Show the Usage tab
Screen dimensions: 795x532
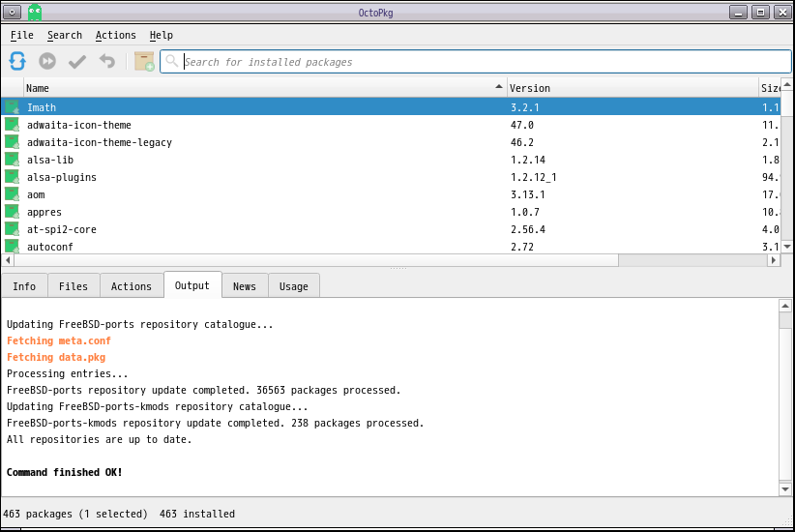[x=294, y=286]
